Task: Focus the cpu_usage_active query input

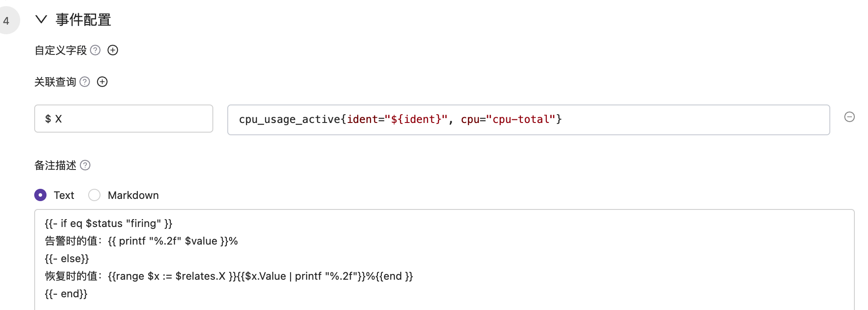Action: (528, 120)
